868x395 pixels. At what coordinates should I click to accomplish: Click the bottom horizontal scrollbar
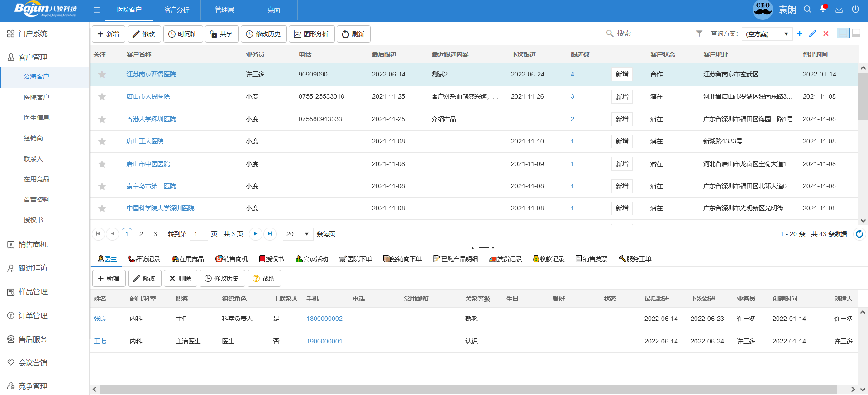(468, 390)
